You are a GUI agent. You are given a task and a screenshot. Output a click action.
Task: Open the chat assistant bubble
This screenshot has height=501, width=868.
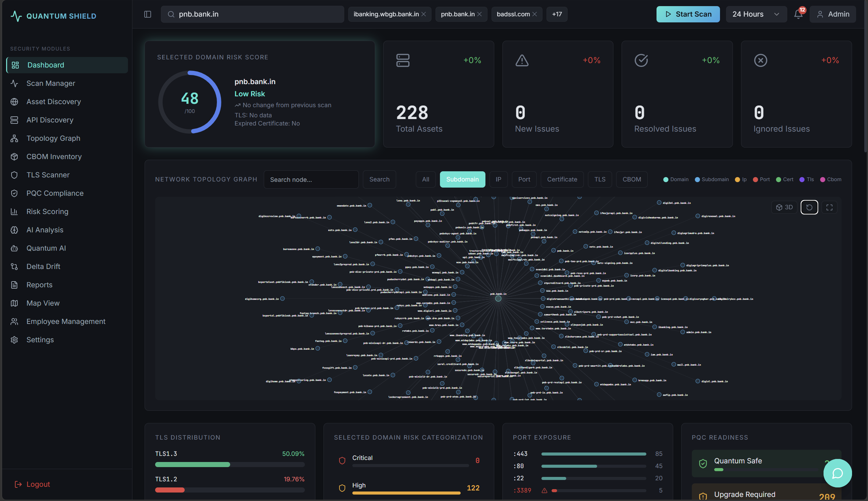click(x=837, y=473)
